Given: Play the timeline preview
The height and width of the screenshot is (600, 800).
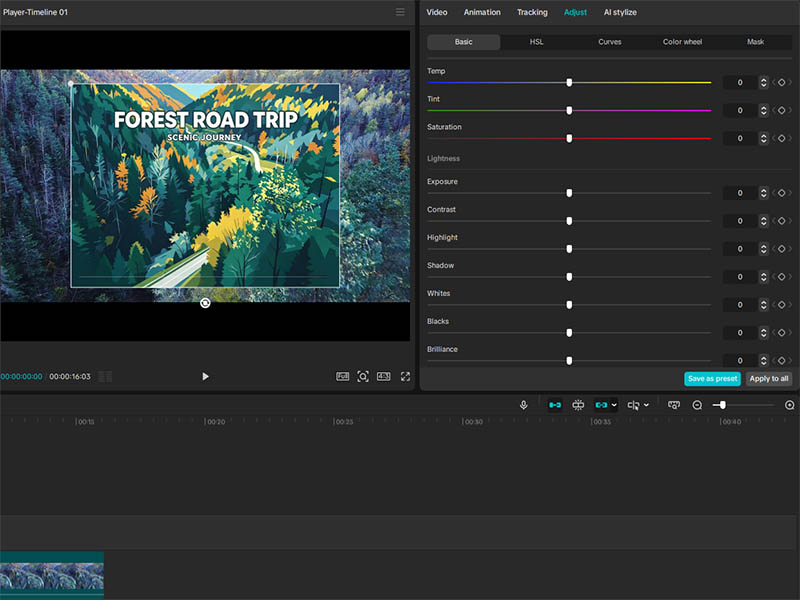Looking at the screenshot, I should pos(205,377).
